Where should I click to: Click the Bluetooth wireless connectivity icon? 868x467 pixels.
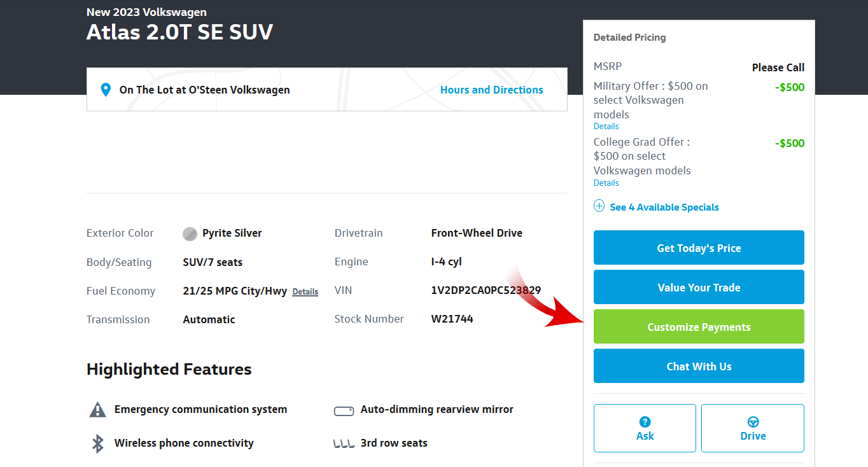[x=97, y=443]
